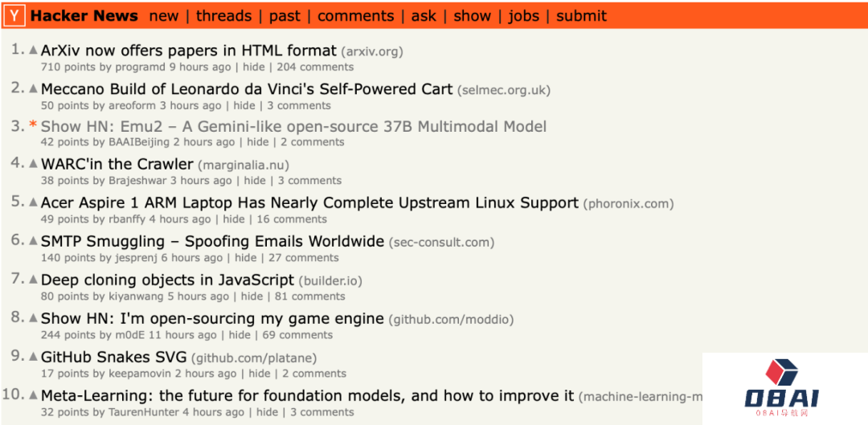Go to the 'threads' header link

pos(223,16)
